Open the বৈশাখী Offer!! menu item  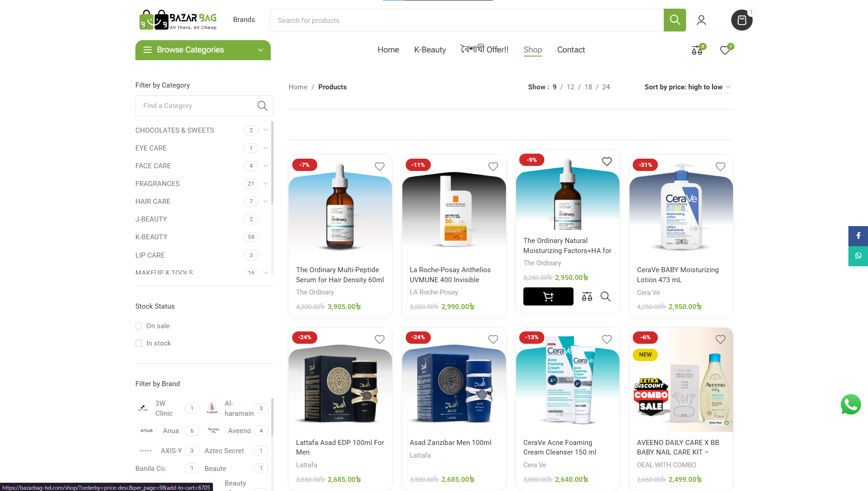point(485,50)
